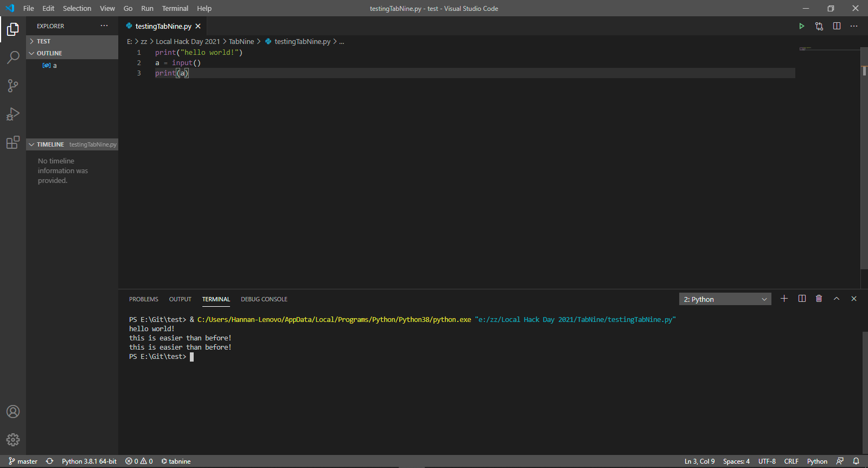Switch to the DEBUG CONSOLE tab

click(x=264, y=299)
